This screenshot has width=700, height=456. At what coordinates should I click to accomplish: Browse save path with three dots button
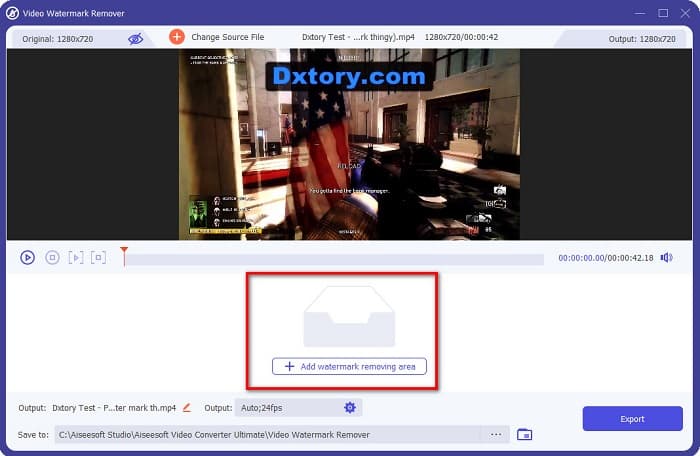(496, 434)
